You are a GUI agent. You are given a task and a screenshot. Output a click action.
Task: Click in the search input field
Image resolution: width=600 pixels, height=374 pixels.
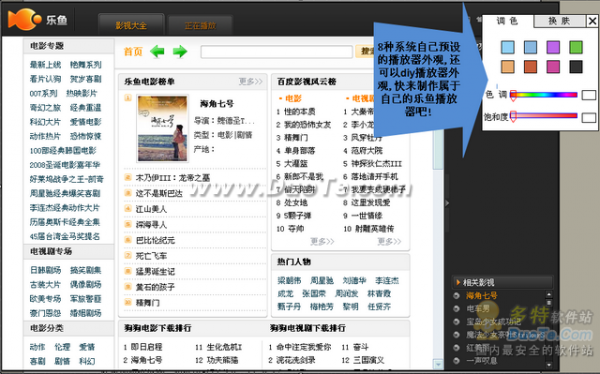(276, 52)
